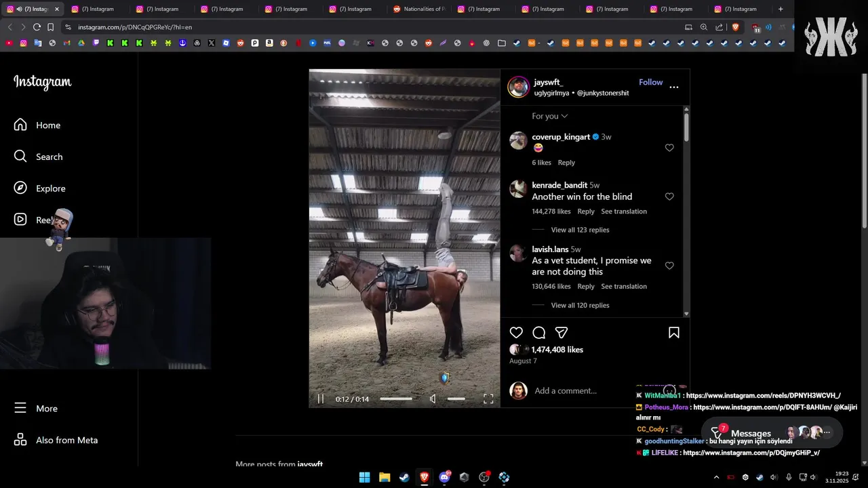Open a new browser tab

(781, 9)
